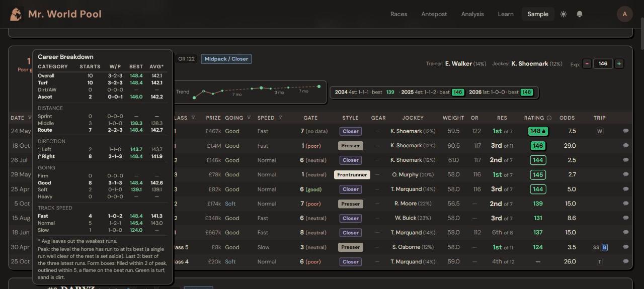Click the Presser badge on 5 Oct row

click(x=351, y=204)
